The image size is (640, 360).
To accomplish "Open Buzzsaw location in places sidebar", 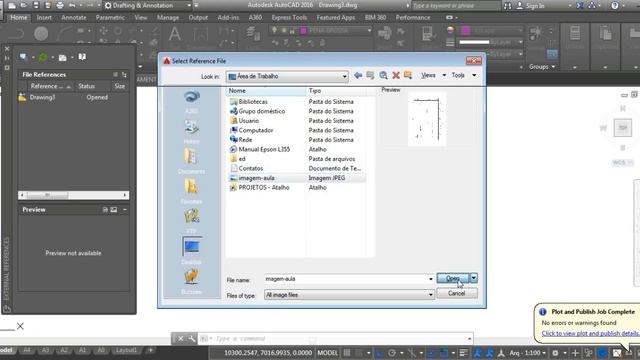I will pyautogui.click(x=191, y=282).
